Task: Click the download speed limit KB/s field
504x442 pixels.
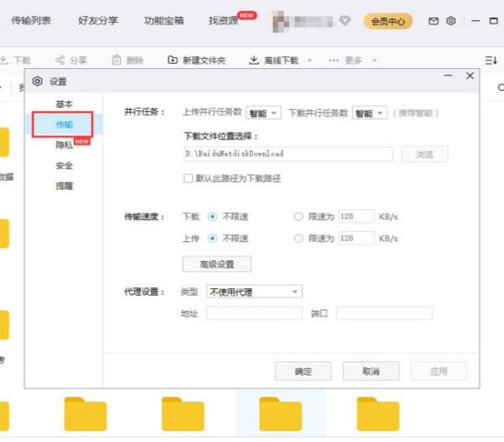Action: pos(356,216)
